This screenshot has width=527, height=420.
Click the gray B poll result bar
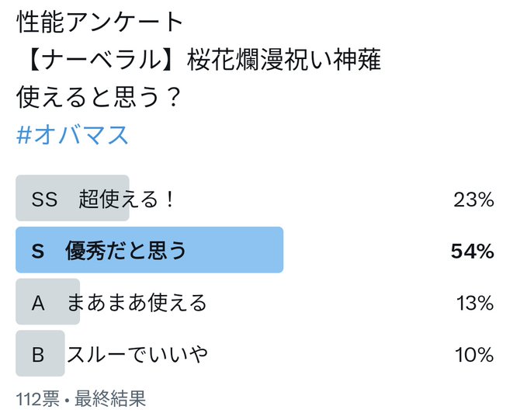tap(40, 353)
